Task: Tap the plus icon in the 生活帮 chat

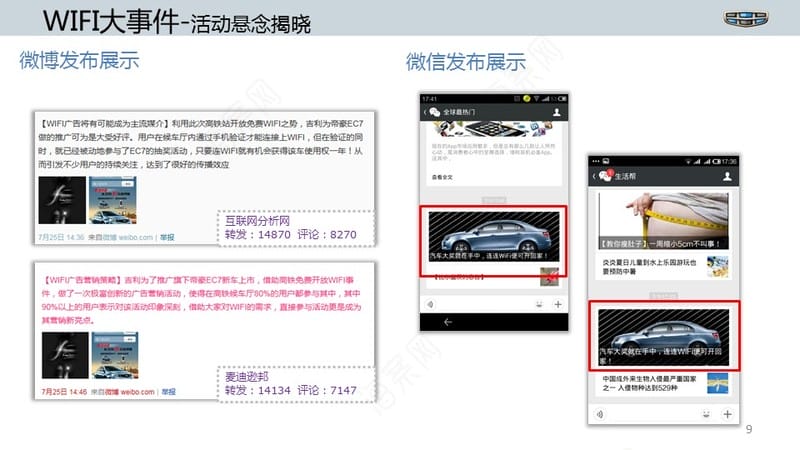Action: (x=728, y=414)
